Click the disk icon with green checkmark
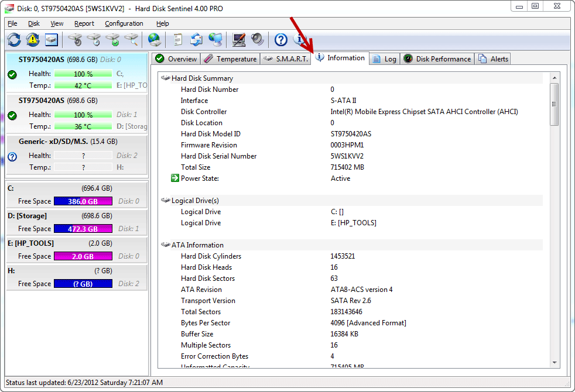 point(112,40)
